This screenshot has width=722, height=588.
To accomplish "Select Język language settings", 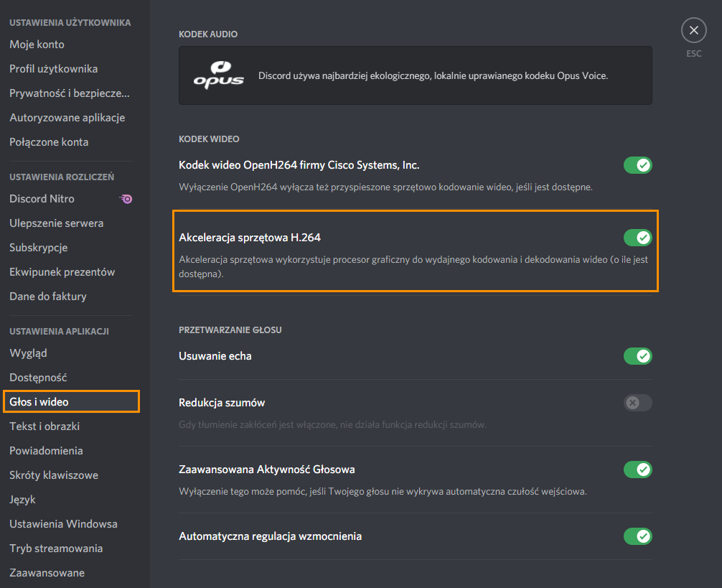I will 22,500.
